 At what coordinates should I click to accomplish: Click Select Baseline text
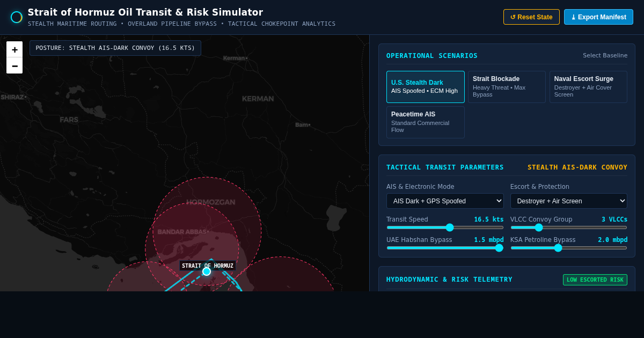coord(605,55)
